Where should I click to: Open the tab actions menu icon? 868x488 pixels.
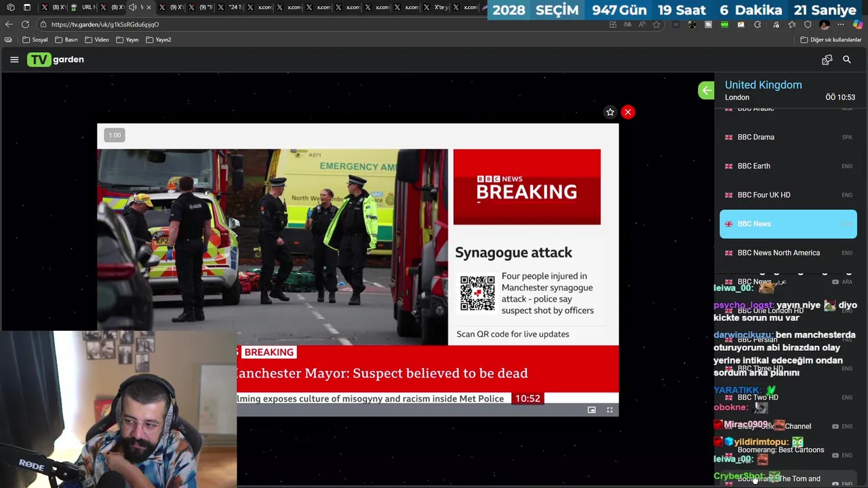coord(27,7)
